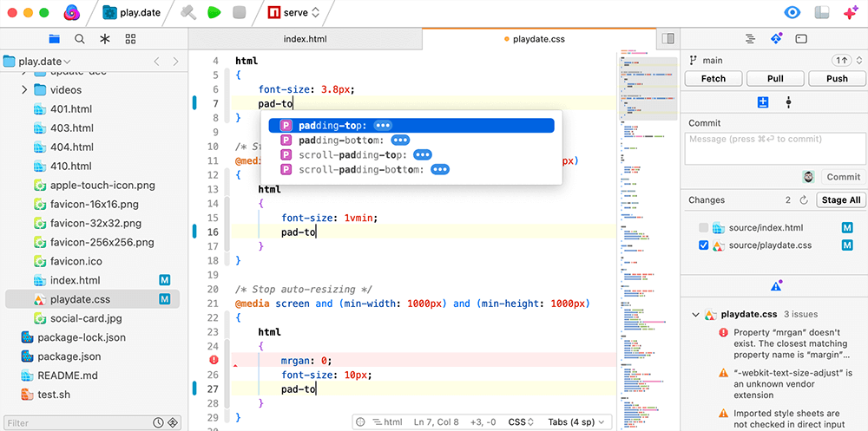Open the rectangle pane icon beside git
This screenshot has width=868, height=431.
[x=801, y=39]
